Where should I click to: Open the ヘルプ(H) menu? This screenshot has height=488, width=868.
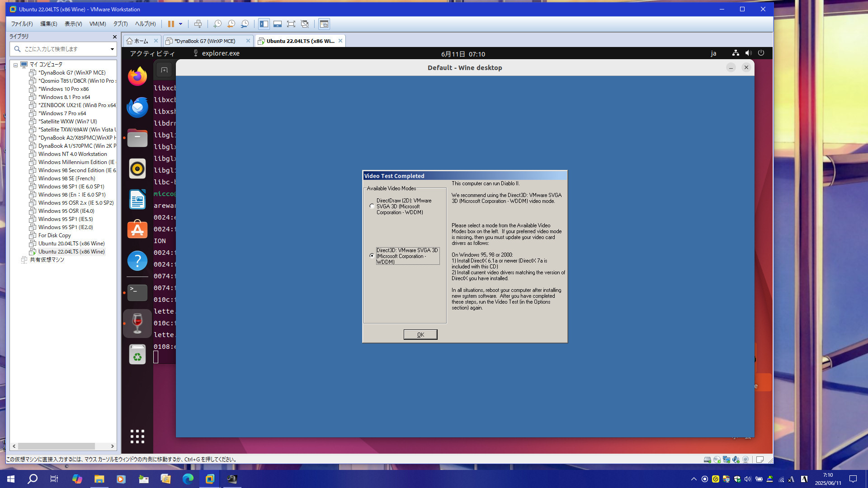click(x=145, y=24)
